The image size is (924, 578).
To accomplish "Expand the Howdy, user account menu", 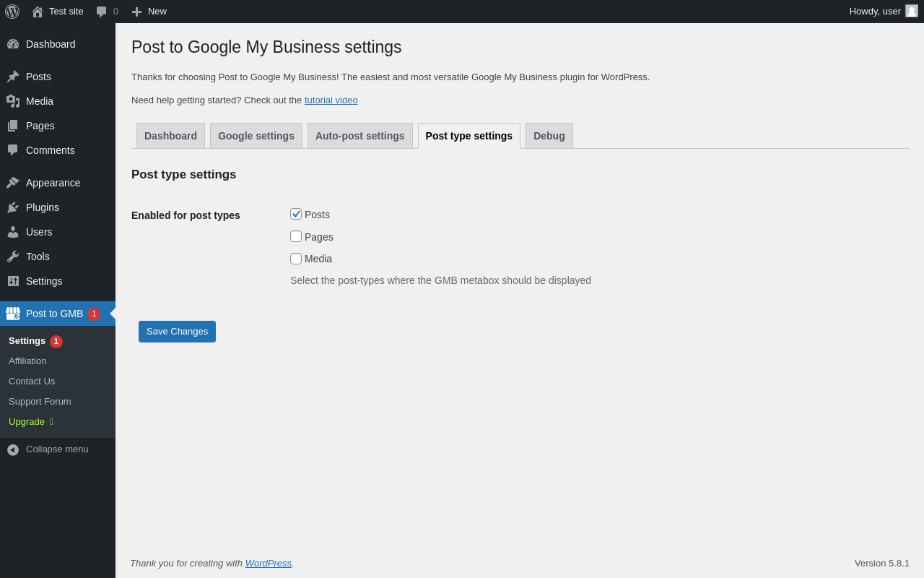I will [874, 12].
